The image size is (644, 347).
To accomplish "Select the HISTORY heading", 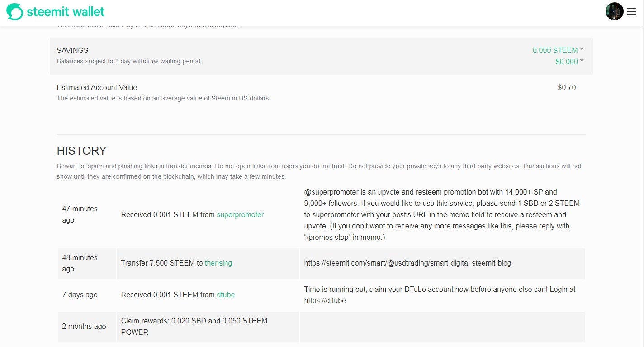I will pyautogui.click(x=81, y=151).
